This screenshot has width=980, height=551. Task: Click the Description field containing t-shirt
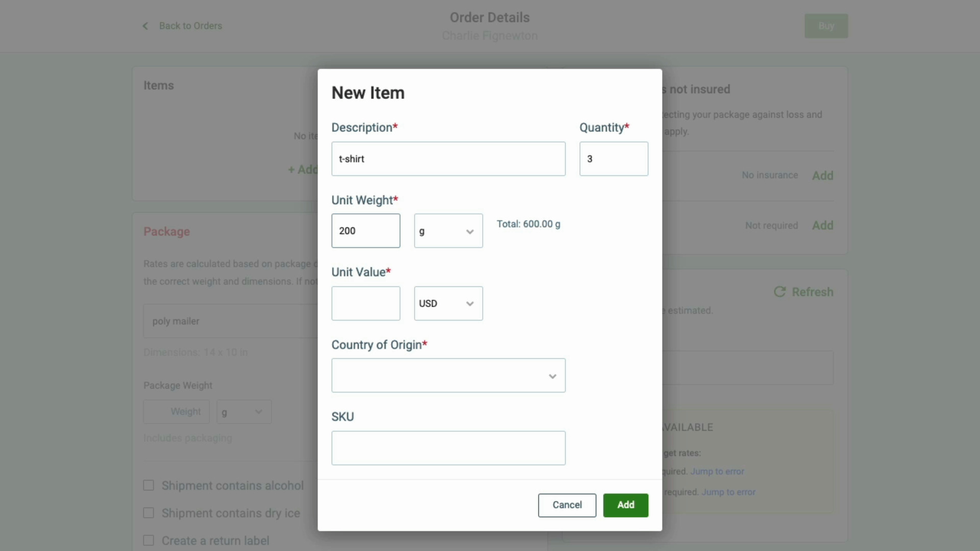pos(448,159)
